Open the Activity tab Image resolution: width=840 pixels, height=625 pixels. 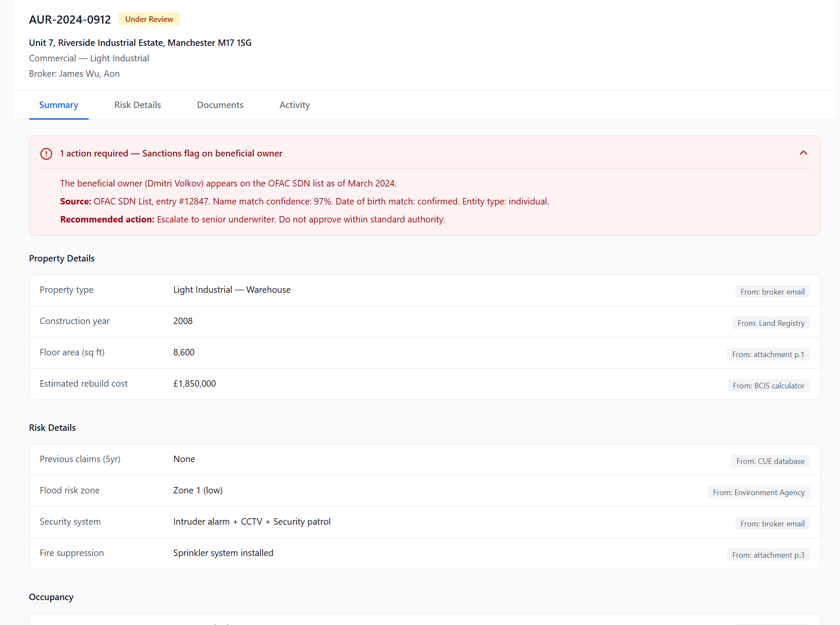coord(294,105)
